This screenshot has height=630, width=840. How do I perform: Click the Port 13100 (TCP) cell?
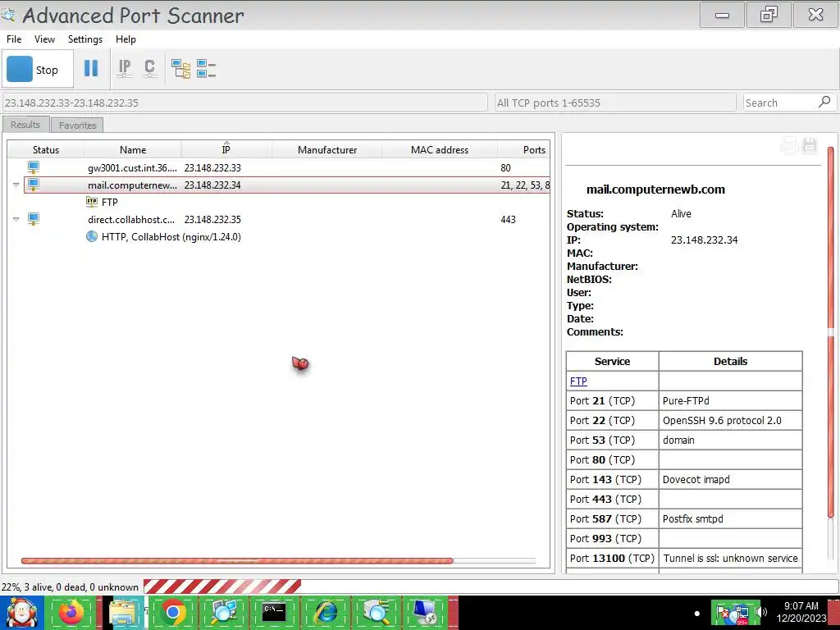pyautogui.click(x=612, y=558)
